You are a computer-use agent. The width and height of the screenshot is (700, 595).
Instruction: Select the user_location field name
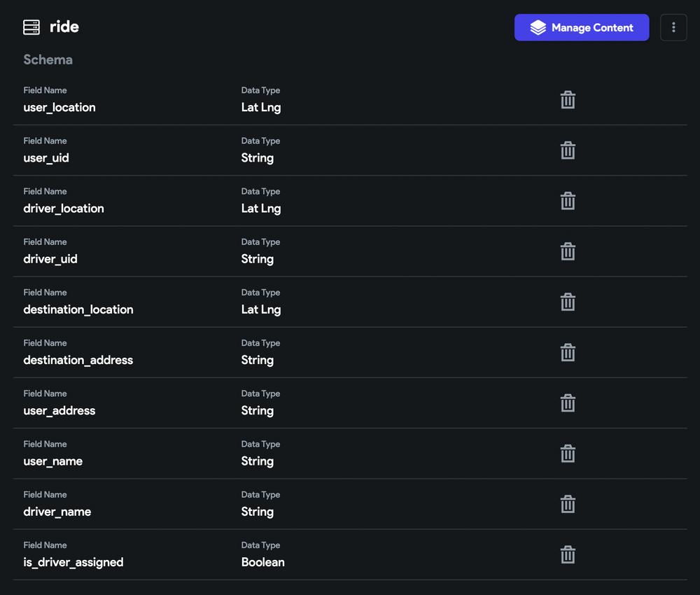pos(59,108)
